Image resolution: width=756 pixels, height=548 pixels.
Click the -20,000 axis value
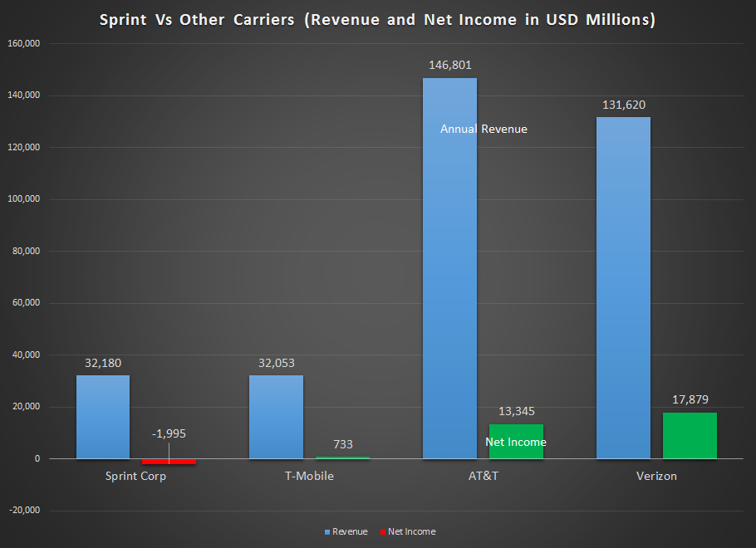click(25, 511)
